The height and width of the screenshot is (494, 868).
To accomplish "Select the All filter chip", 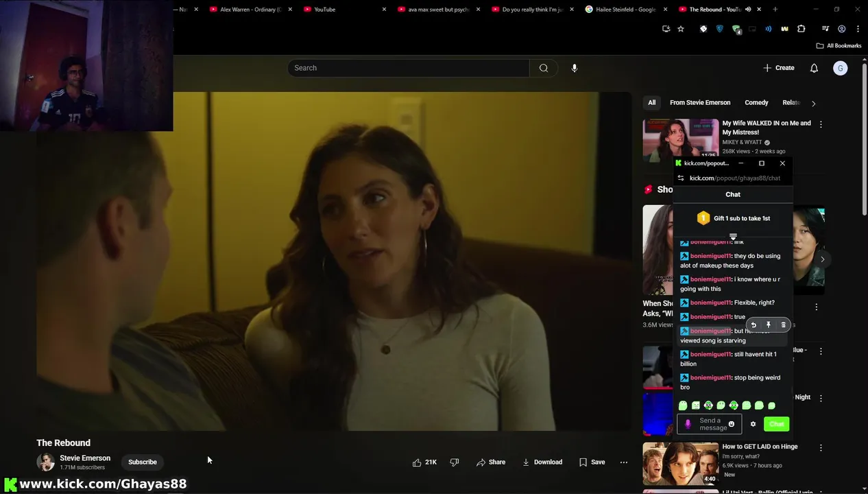I will (652, 103).
